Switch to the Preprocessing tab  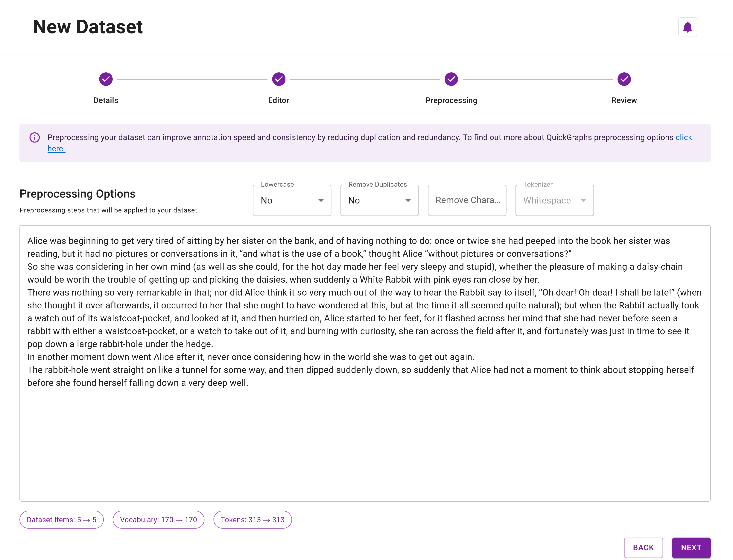(451, 100)
